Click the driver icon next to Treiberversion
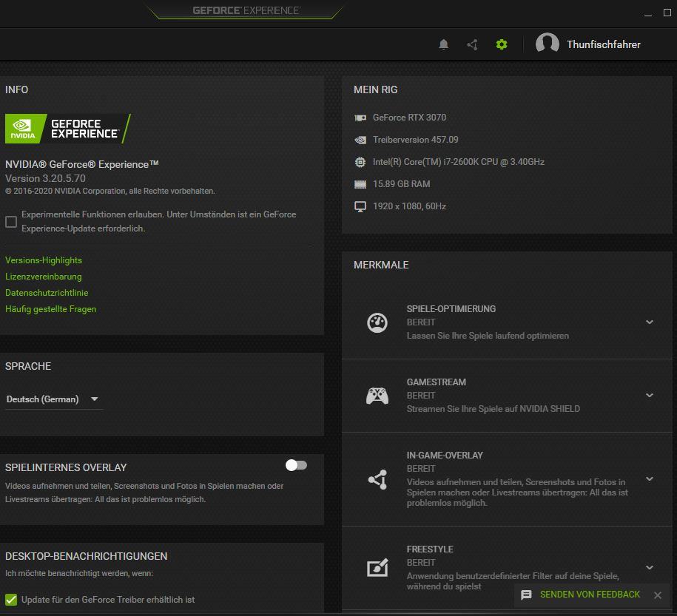This screenshot has width=677, height=616. tap(360, 140)
